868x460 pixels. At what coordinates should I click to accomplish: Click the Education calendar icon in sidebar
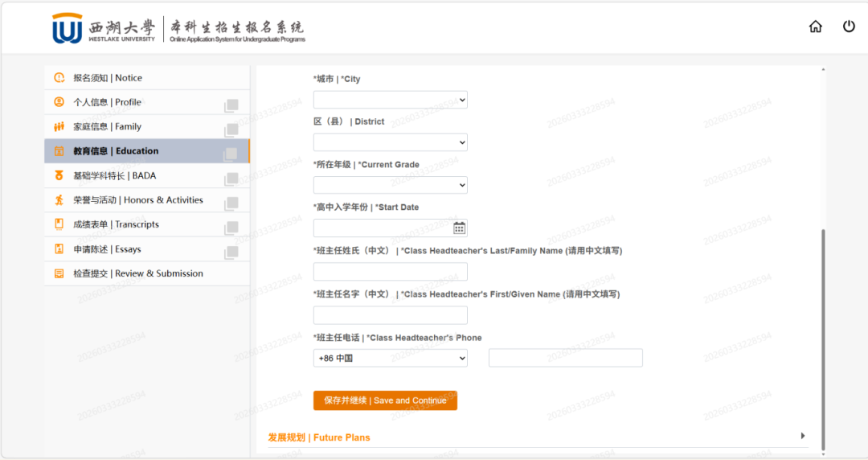coord(59,150)
